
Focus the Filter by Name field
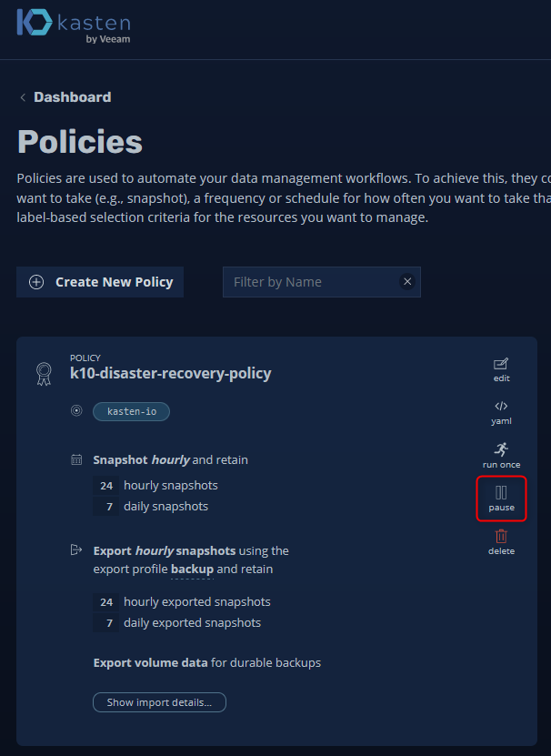[x=309, y=282]
